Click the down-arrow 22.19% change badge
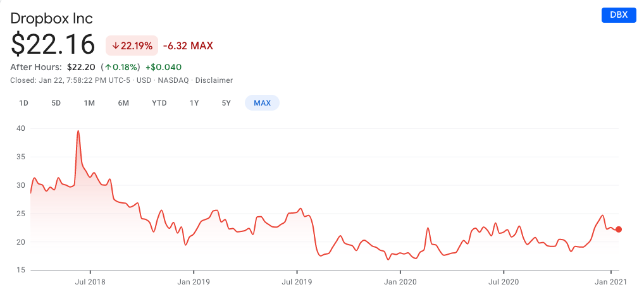This screenshot has height=299, width=644. click(132, 46)
